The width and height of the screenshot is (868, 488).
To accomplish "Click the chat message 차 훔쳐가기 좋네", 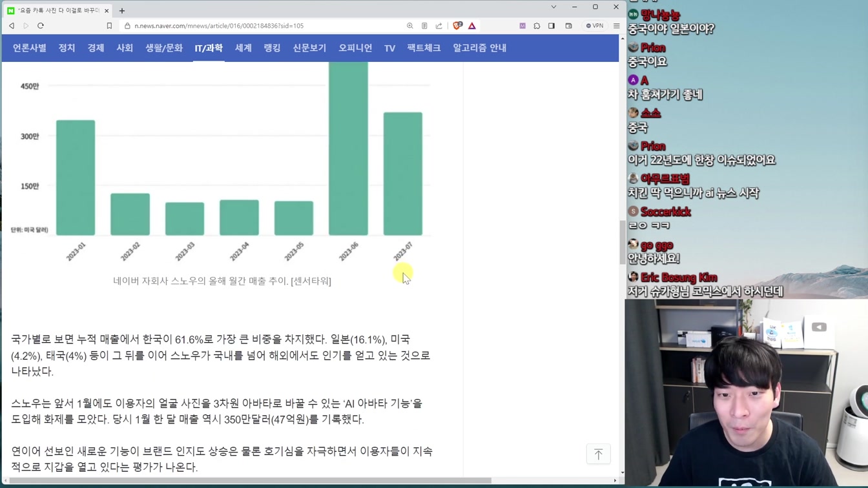I will 665,95.
